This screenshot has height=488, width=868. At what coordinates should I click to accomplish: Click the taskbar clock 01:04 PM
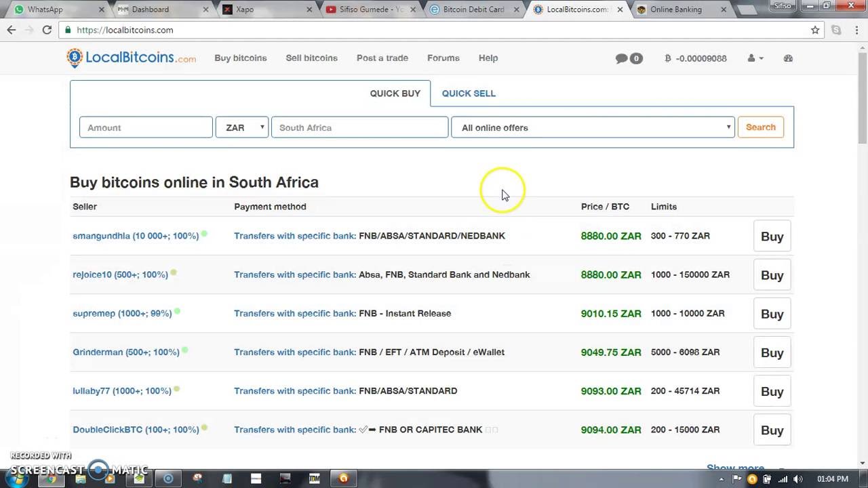(832, 479)
